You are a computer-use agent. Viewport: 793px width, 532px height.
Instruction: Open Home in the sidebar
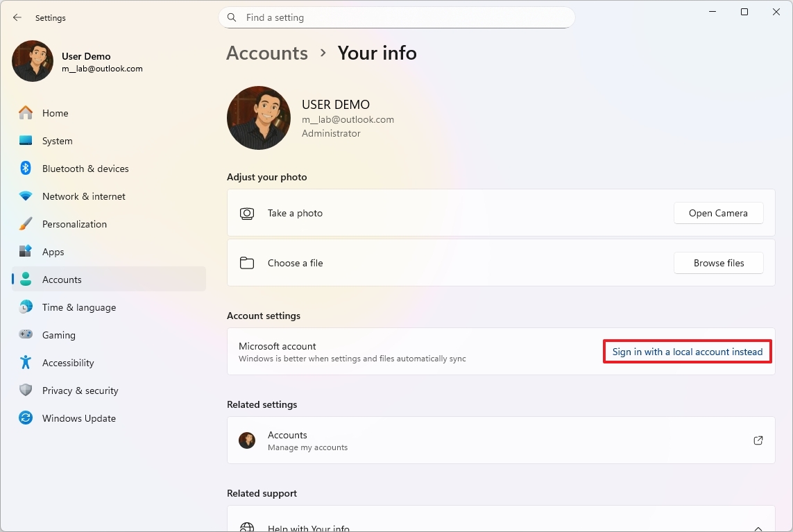pyautogui.click(x=56, y=112)
